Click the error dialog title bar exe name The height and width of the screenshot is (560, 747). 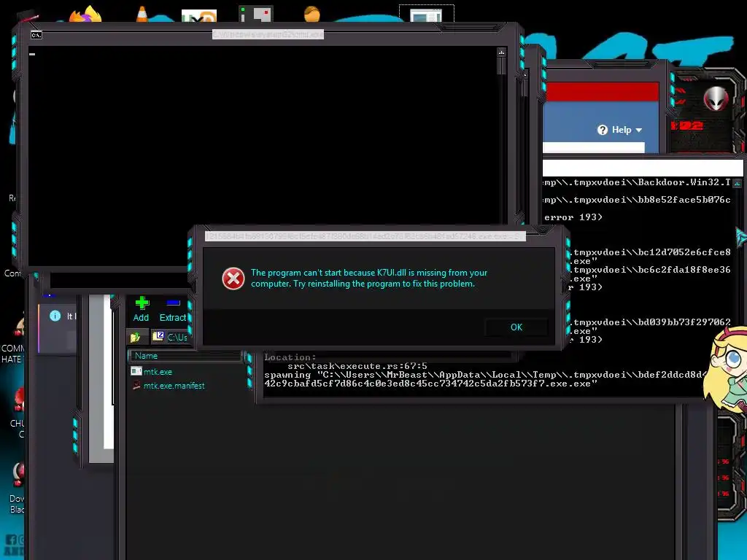365,236
